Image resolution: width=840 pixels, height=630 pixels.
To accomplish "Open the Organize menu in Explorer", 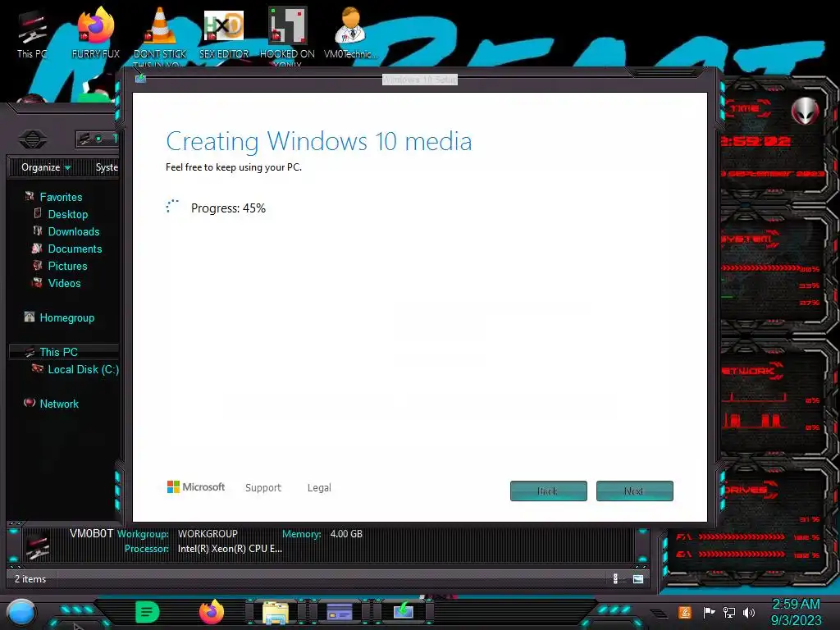I will 46,167.
